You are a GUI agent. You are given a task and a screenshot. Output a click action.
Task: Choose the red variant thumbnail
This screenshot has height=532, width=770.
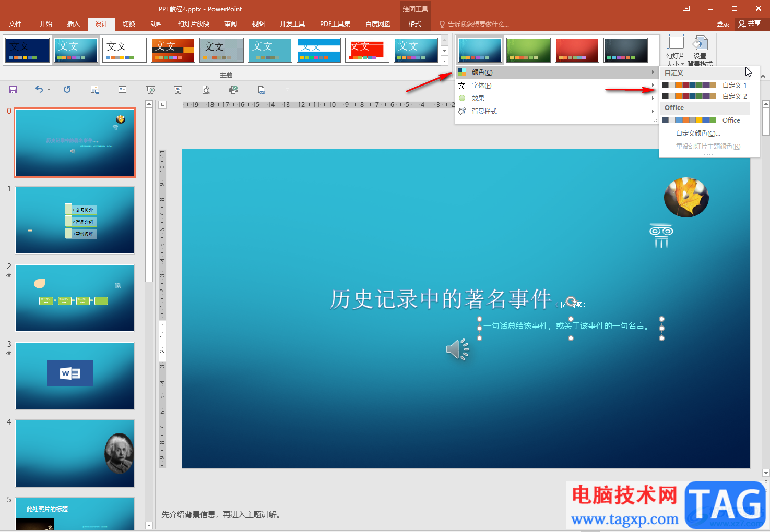pos(577,50)
